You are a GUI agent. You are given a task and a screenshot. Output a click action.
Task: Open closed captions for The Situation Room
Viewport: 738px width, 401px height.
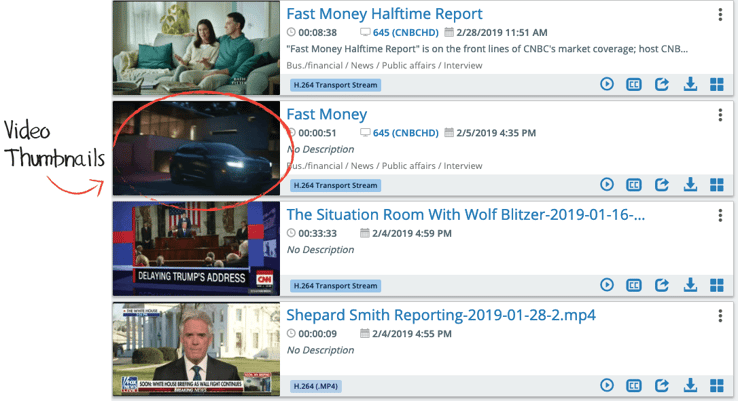pyautogui.click(x=634, y=285)
